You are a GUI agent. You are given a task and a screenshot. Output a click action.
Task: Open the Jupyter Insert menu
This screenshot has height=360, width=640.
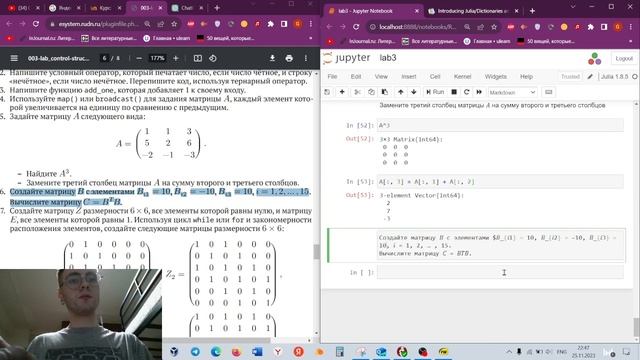408,76
